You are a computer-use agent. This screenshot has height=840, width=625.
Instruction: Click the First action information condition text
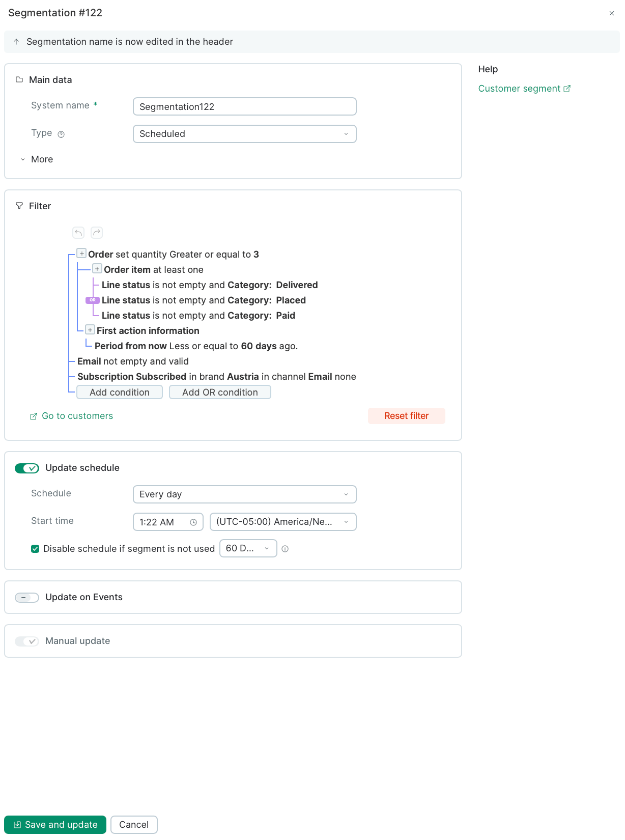[148, 331]
